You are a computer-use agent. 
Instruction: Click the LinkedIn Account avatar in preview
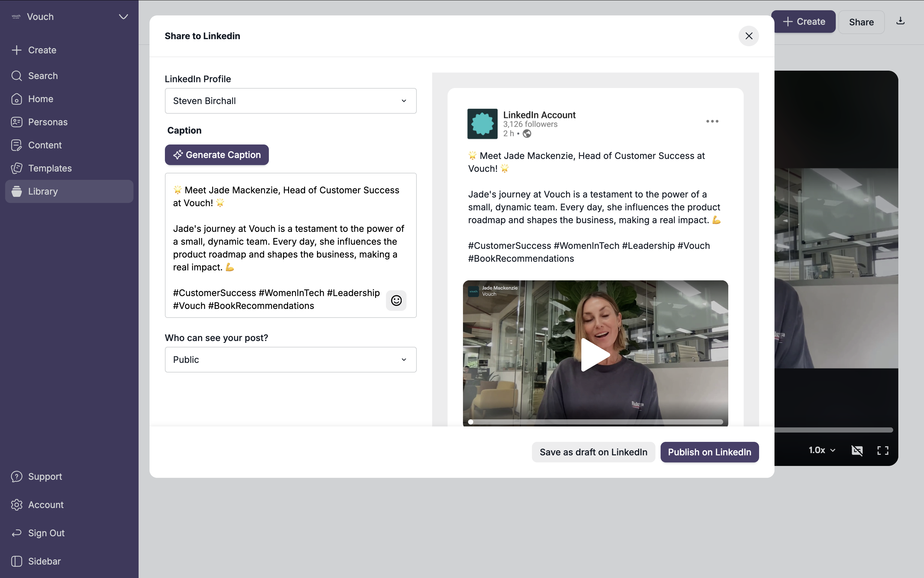[x=482, y=124]
